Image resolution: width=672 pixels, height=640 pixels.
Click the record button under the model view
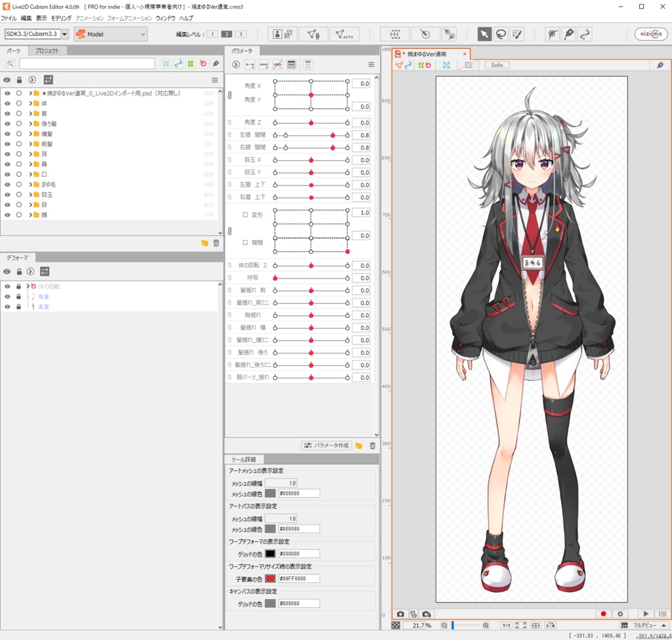click(x=602, y=614)
